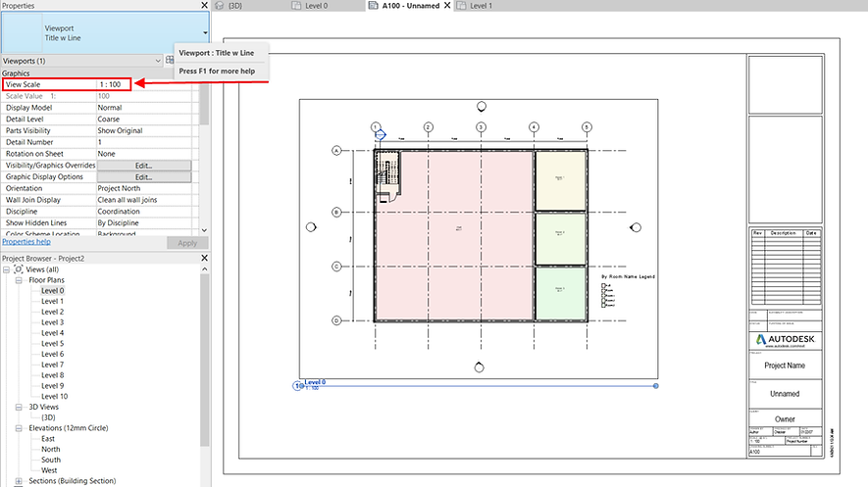Select the West elevation in the browser
Viewport: 868px width, 487px height.
point(49,470)
